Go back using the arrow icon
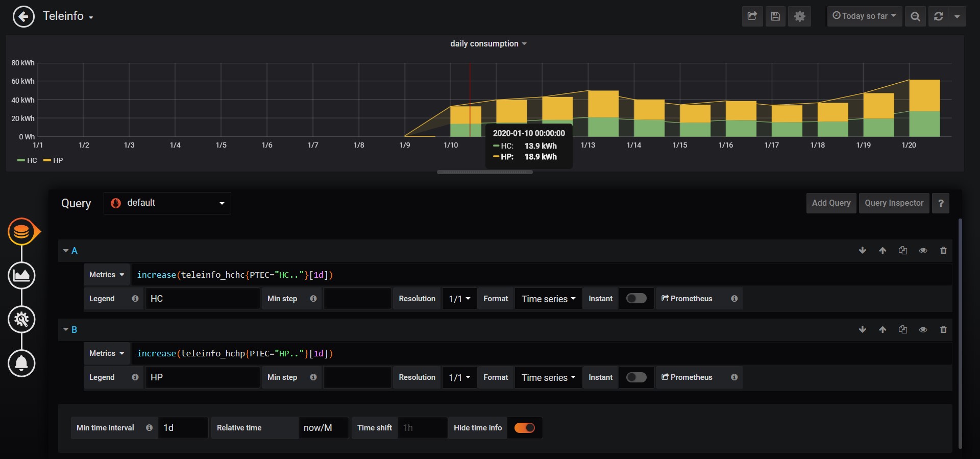This screenshot has height=459, width=980. click(x=23, y=16)
